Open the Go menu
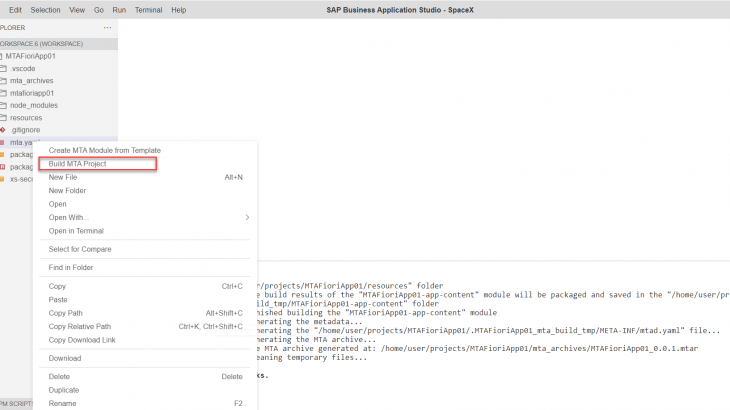Image resolution: width=730 pixels, height=410 pixels. click(99, 10)
